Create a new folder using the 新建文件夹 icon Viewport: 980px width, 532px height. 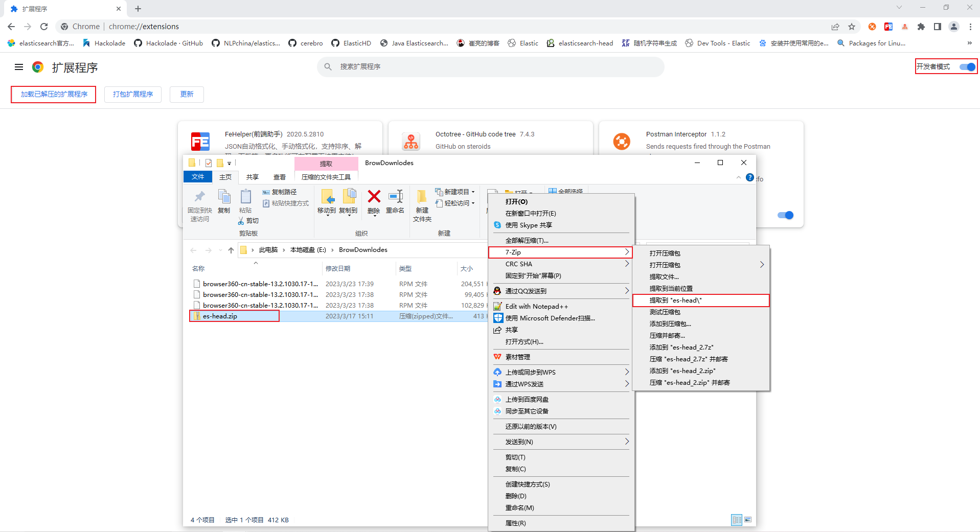pyautogui.click(x=422, y=204)
